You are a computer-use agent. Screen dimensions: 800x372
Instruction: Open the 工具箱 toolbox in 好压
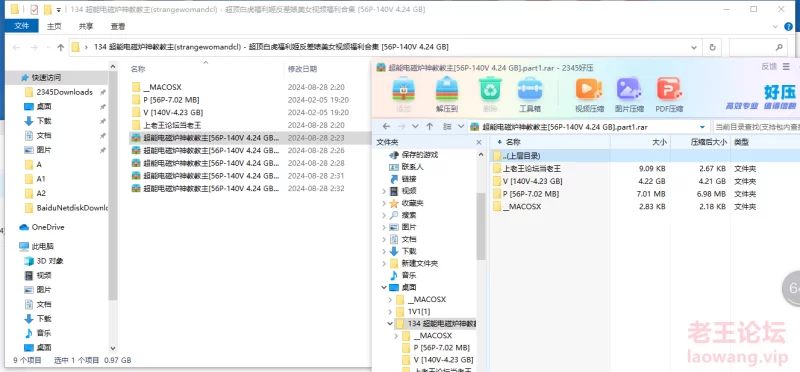point(530,94)
